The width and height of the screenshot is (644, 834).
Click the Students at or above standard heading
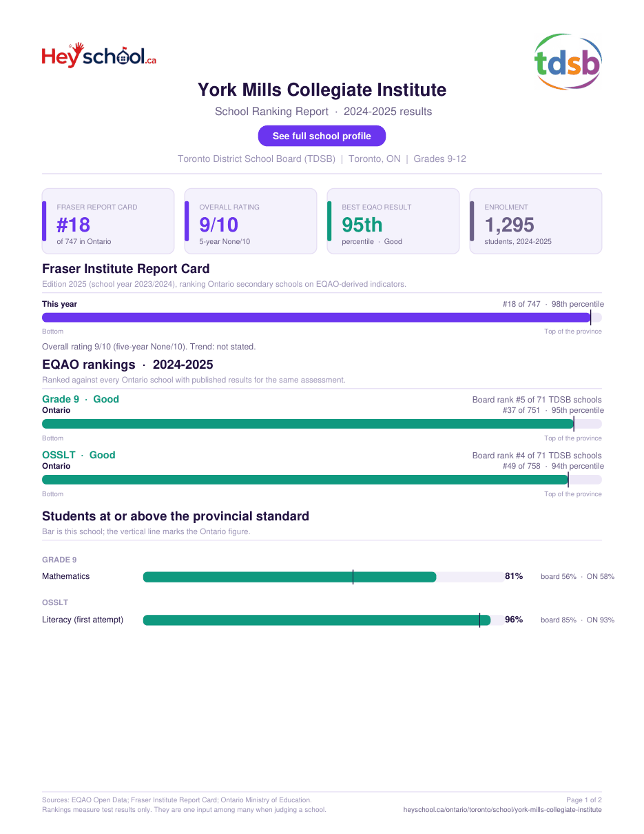click(x=176, y=516)
